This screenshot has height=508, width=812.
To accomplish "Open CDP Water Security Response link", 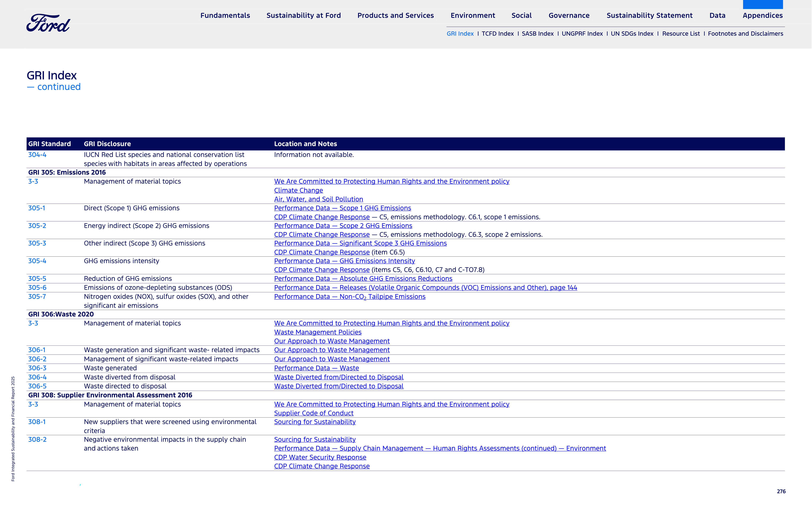I will point(320,457).
